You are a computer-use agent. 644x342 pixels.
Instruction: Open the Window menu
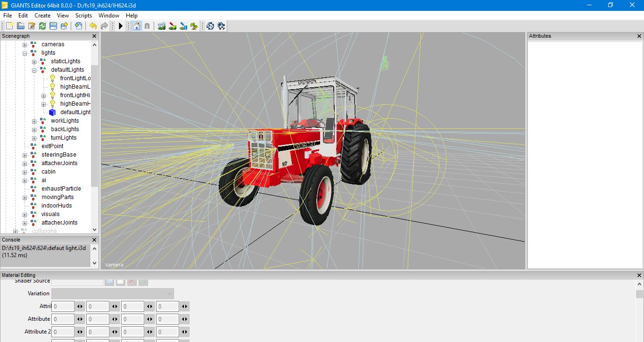(109, 16)
